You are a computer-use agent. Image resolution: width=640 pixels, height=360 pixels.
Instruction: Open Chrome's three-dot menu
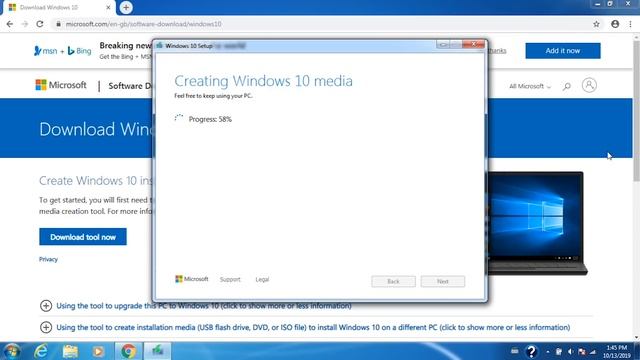[630, 24]
